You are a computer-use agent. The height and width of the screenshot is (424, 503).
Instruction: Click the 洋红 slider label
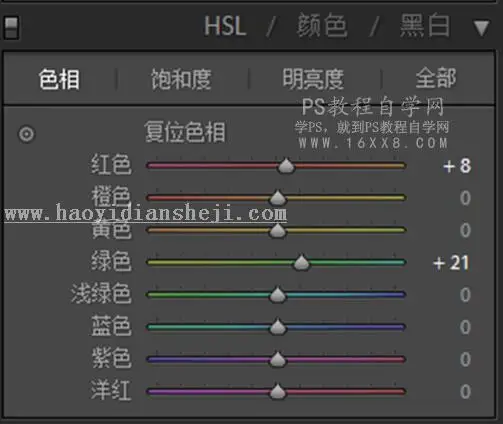pos(111,390)
